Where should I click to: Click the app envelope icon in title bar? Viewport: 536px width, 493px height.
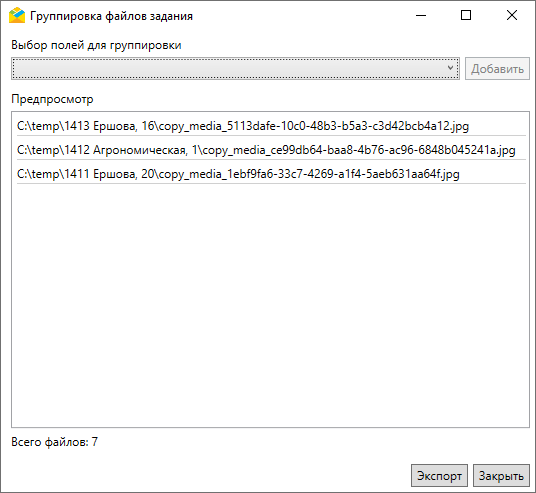[x=17, y=15]
